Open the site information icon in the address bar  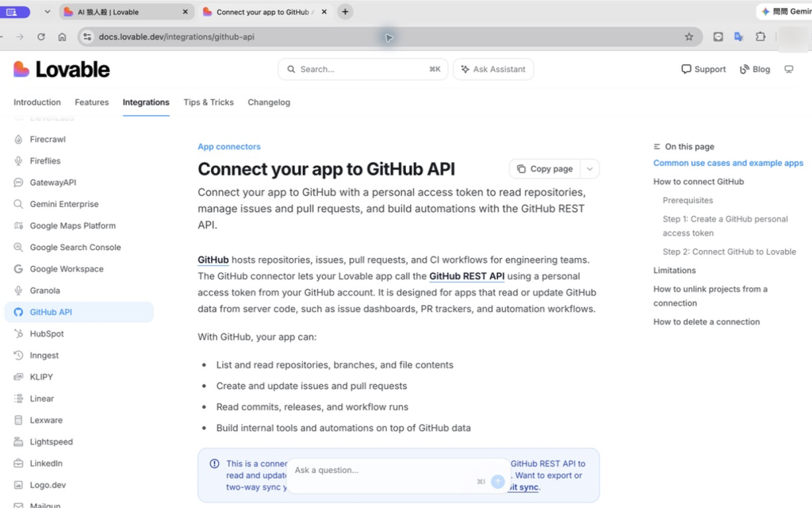(87, 37)
